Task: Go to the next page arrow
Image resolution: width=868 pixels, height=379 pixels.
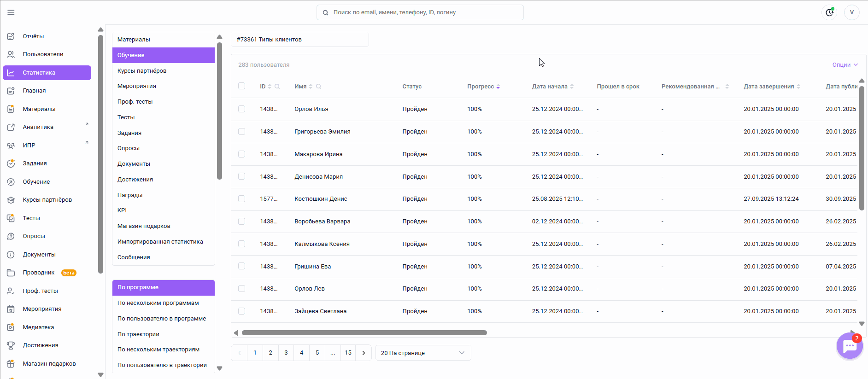Action: tap(364, 353)
